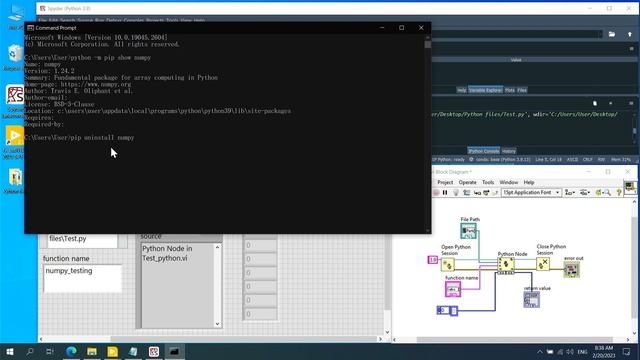Click Block Diagram vertical scrollbar
Image resolution: width=640 pixels, height=360 pixels.
point(634,268)
